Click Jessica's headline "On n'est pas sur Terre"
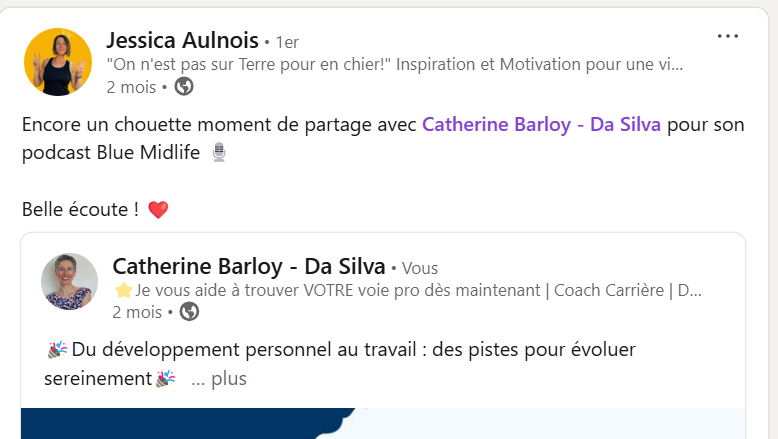The height and width of the screenshot is (439, 778). [395, 64]
